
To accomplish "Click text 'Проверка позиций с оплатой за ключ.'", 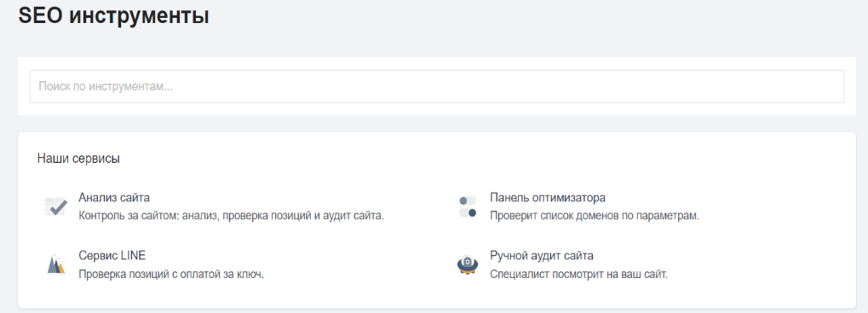I will 171,274.
